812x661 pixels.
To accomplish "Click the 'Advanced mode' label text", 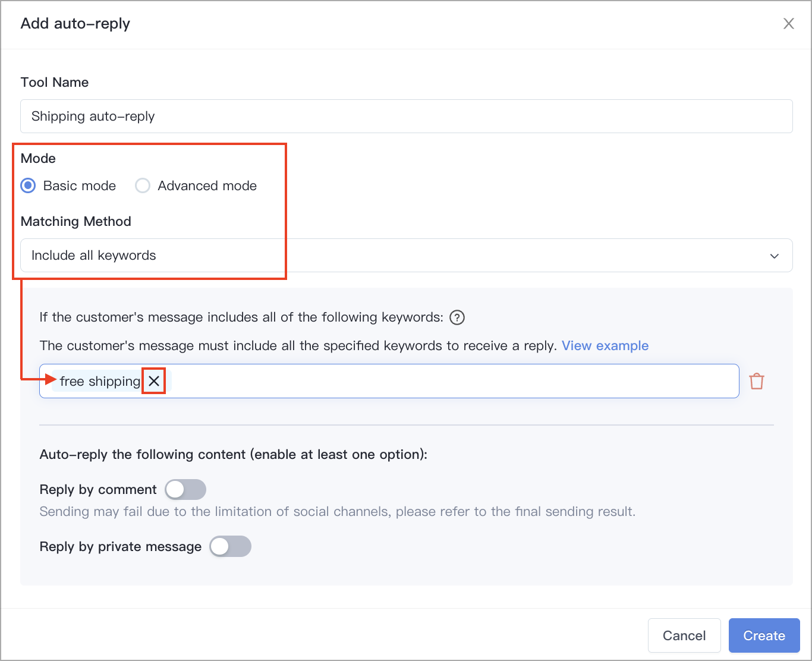I will point(207,185).
